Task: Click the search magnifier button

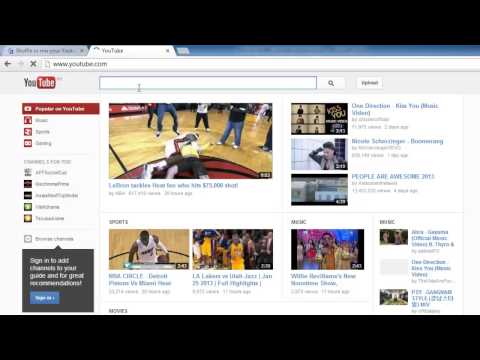Action: [331, 83]
